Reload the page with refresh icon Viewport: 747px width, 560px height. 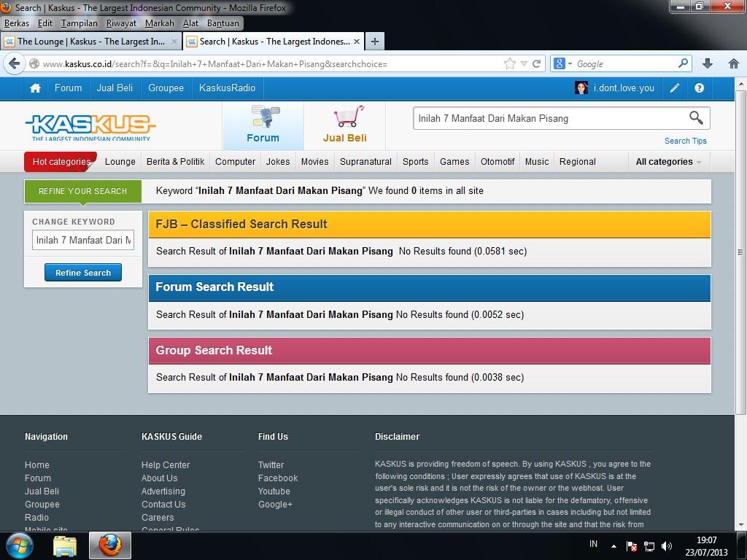(x=537, y=63)
